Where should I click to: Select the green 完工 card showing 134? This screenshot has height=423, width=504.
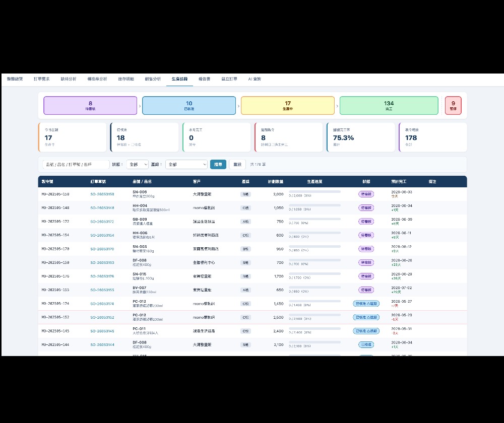389,105
